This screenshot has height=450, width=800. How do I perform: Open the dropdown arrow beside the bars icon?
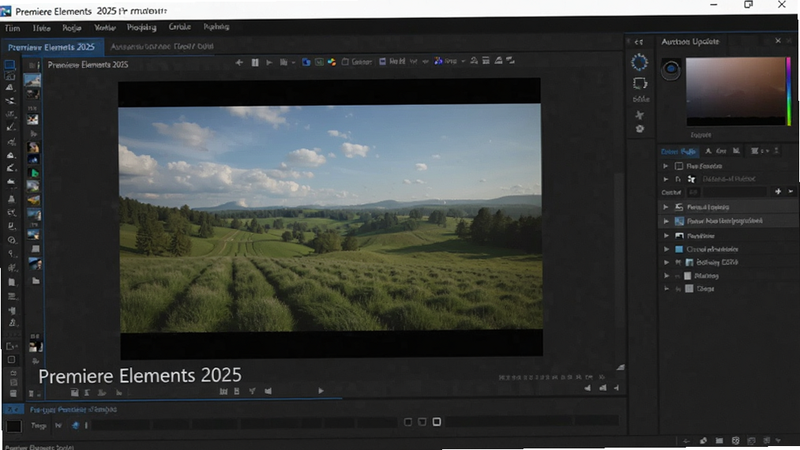[293, 63]
